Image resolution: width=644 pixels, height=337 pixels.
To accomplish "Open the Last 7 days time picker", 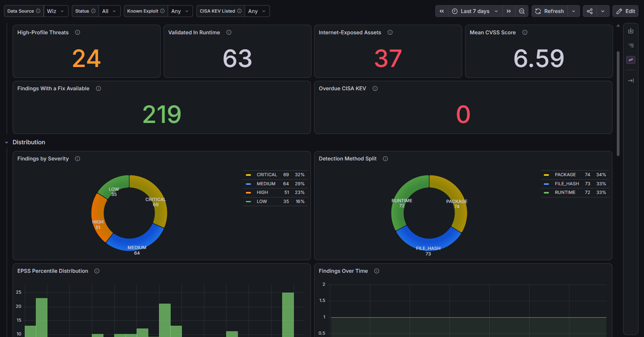I will [x=475, y=11].
